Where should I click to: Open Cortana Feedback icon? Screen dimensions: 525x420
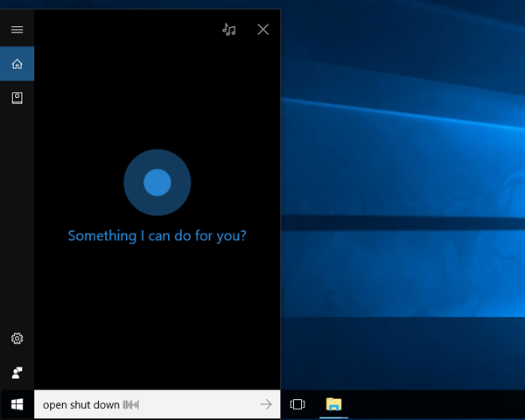point(17,373)
